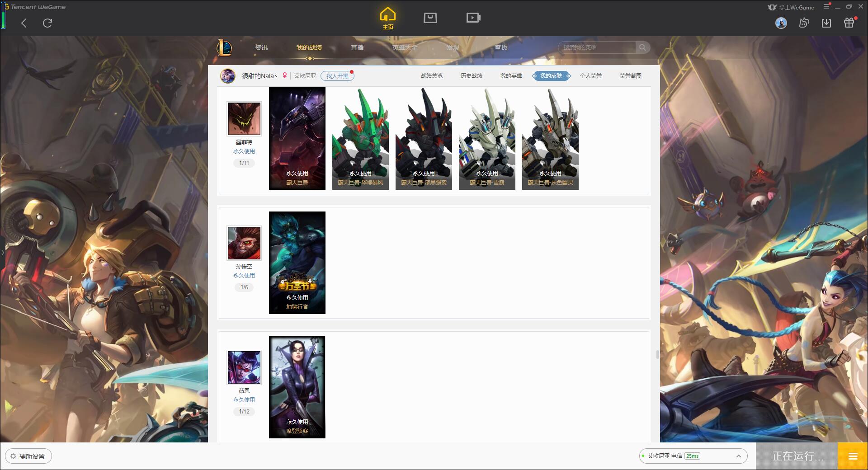Click the 墨菲特 champion portrait

click(244, 119)
